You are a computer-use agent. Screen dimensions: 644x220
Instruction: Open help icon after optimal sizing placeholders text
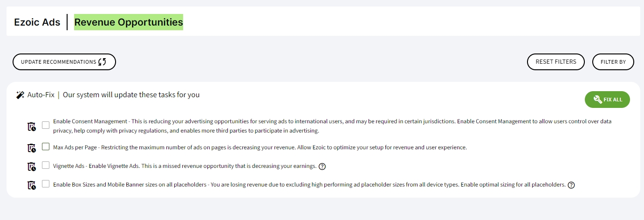[571, 185]
